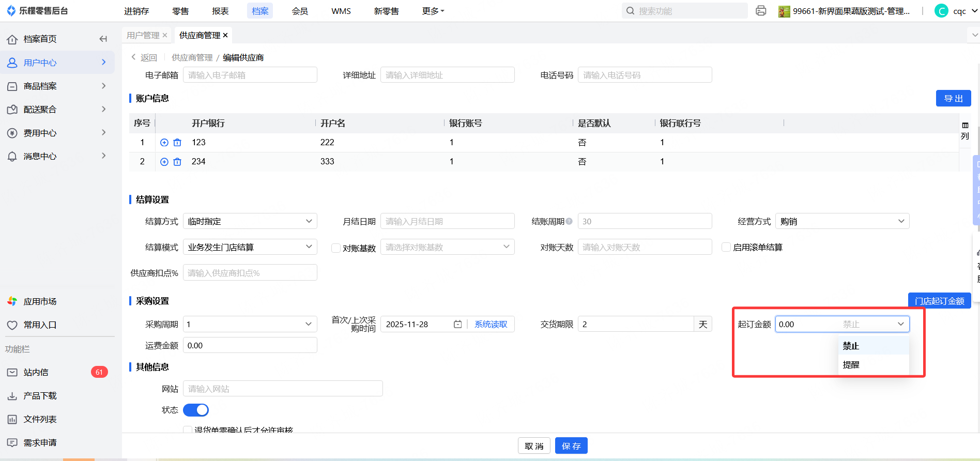This screenshot has height=461, width=980.
Task: Delete bank account row 2
Action: pyautogui.click(x=177, y=162)
